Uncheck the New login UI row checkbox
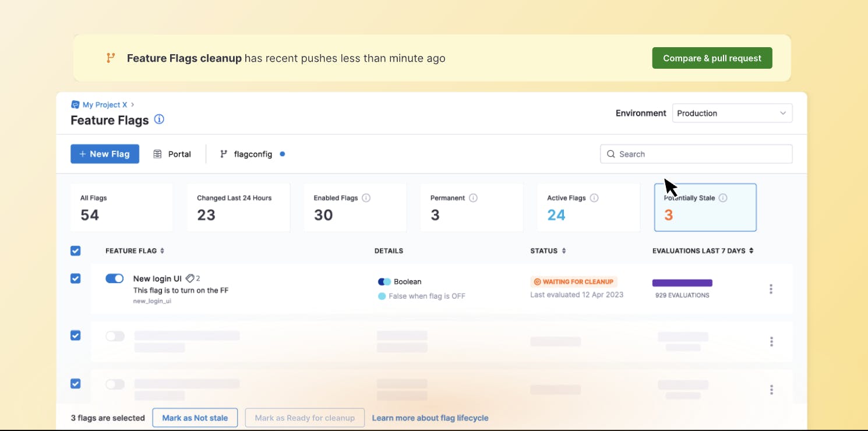 coord(76,278)
